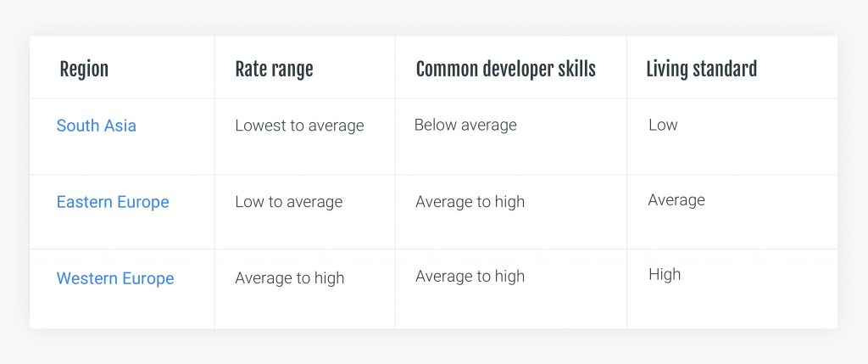
Task: Click the Living standard column header
Action: click(701, 70)
